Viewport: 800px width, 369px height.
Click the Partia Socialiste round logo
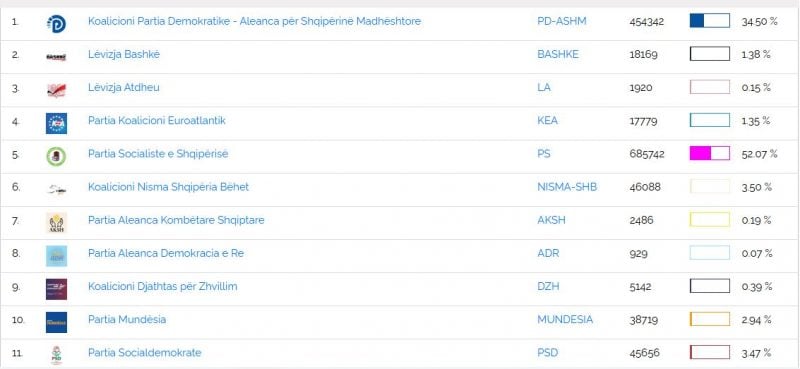point(56,156)
